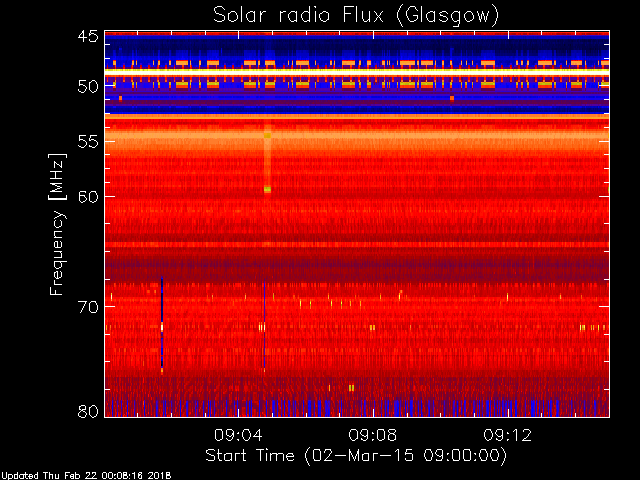Viewport: 640px width, 480px height.
Task: Click the 'Start Time (02-Mar-15 09:00:00)' label
Action: point(356,455)
